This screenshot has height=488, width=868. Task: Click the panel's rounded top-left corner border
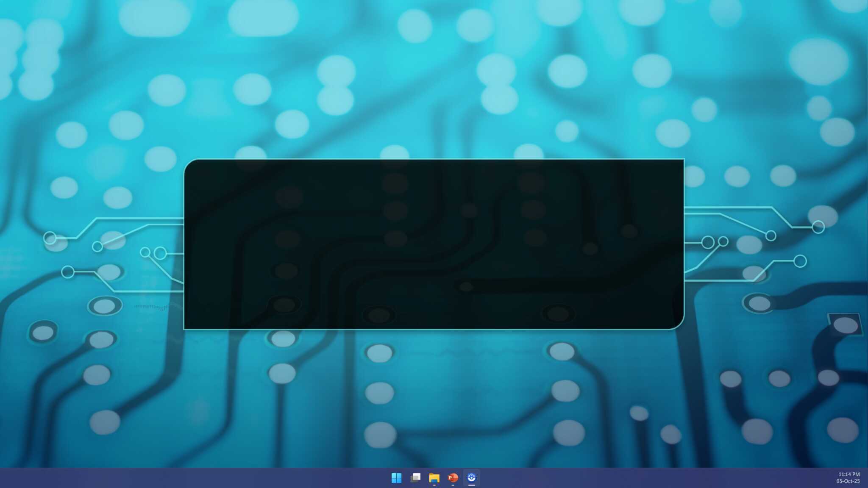(x=188, y=164)
